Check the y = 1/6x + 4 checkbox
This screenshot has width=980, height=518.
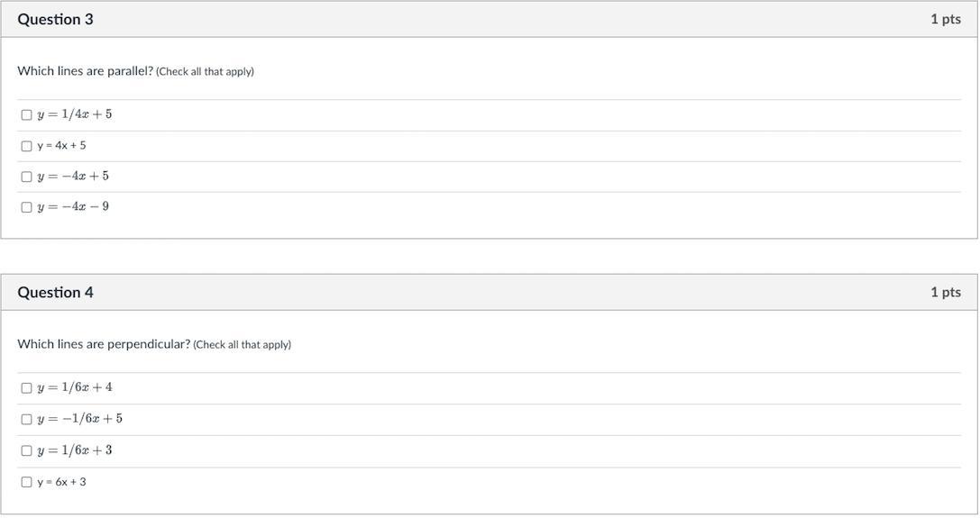pos(26,388)
